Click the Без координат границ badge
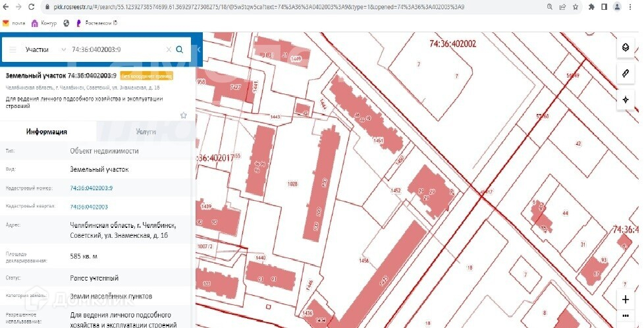 pyautogui.click(x=146, y=76)
